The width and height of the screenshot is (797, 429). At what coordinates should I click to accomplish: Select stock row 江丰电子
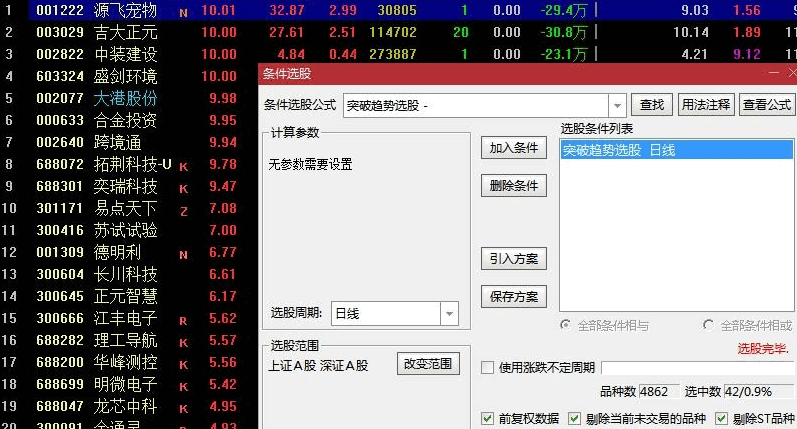pyautogui.click(x=126, y=318)
